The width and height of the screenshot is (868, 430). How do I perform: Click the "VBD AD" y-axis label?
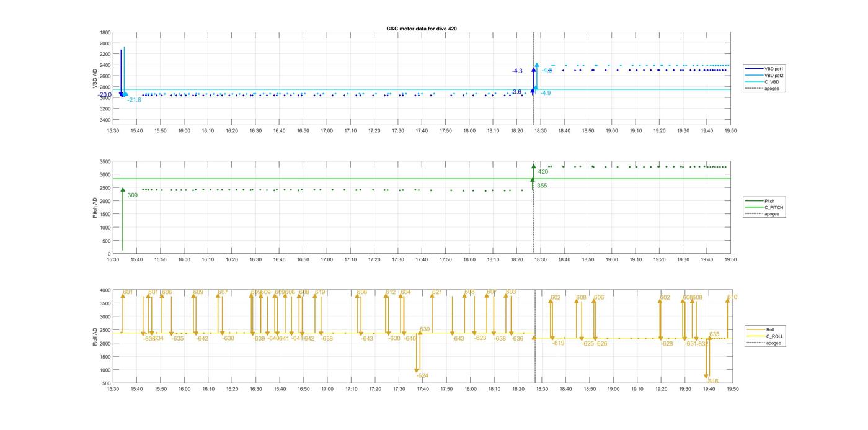coord(95,78)
